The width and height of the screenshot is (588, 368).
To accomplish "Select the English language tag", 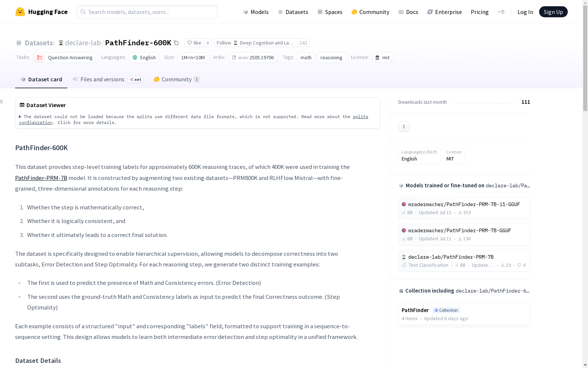I will tap(144, 57).
